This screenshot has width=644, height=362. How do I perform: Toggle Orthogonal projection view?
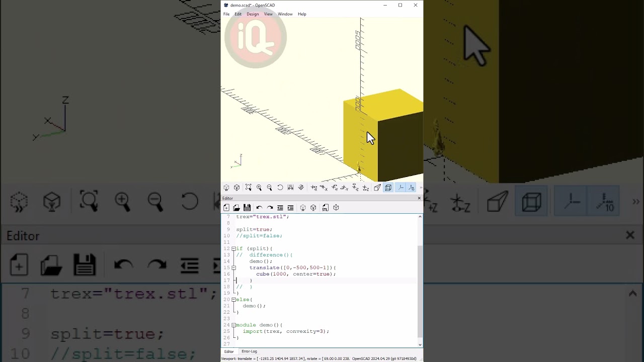[x=388, y=188]
